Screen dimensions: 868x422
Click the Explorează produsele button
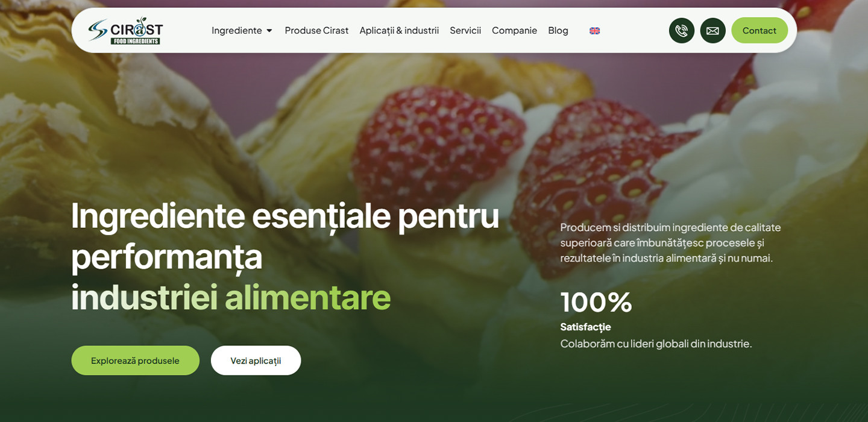[135, 361]
